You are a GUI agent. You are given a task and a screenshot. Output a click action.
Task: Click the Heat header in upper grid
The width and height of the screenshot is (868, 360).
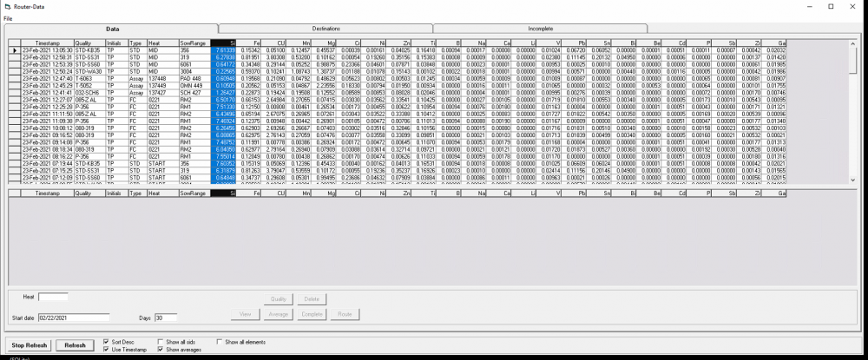click(163, 43)
